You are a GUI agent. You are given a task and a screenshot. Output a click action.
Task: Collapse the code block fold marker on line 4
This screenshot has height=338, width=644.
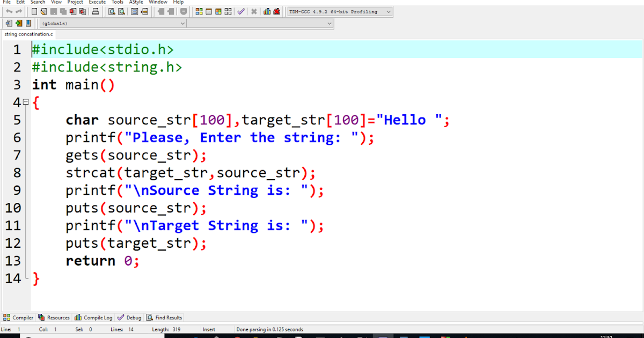pos(25,102)
